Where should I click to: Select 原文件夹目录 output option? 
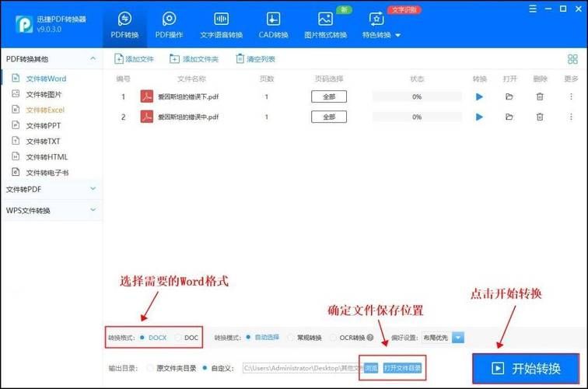(x=151, y=367)
